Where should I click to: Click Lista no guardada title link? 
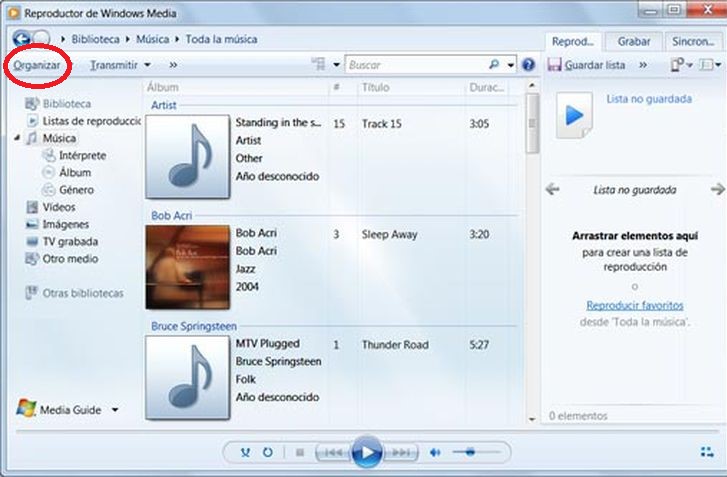pyautogui.click(x=649, y=99)
